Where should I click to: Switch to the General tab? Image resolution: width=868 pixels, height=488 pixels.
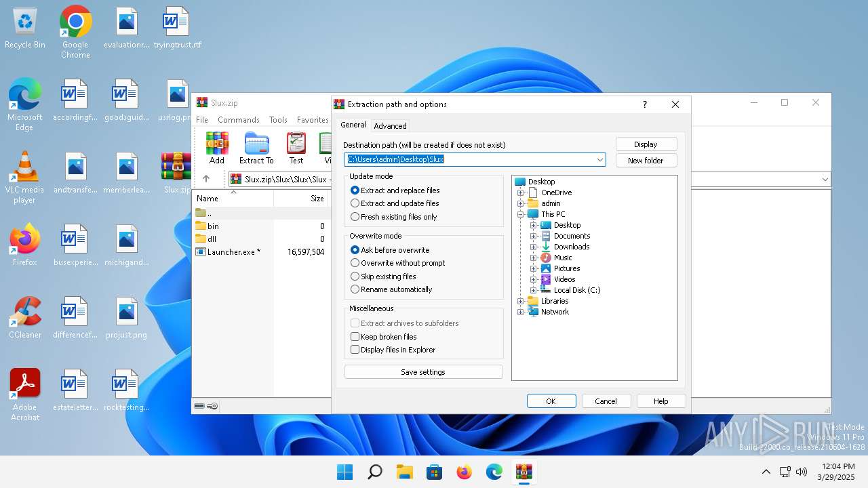(x=353, y=125)
